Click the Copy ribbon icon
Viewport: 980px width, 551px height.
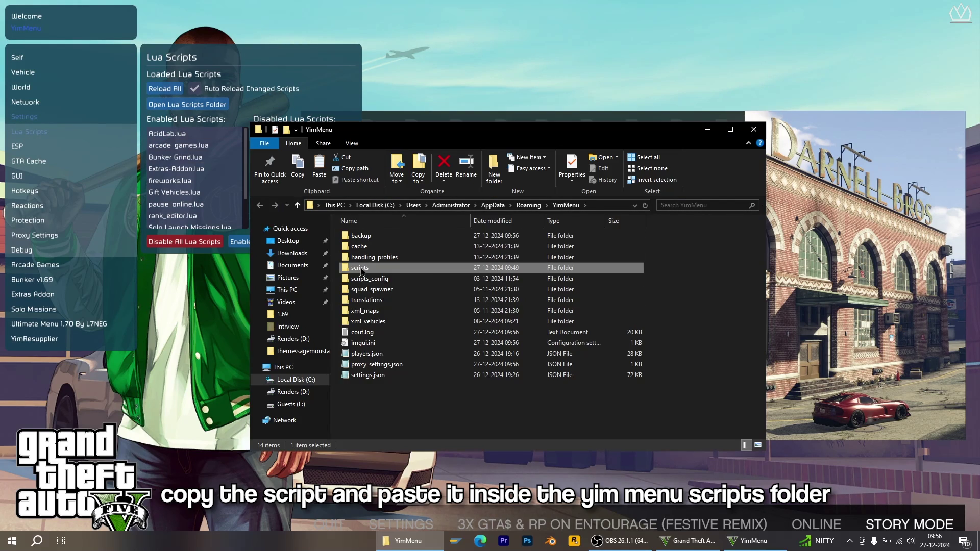(298, 162)
